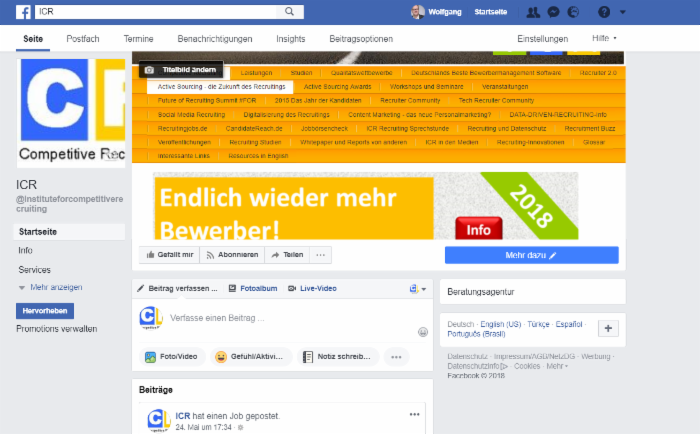Switch to the Insights tab
The height and width of the screenshot is (434, 700).
point(291,39)
